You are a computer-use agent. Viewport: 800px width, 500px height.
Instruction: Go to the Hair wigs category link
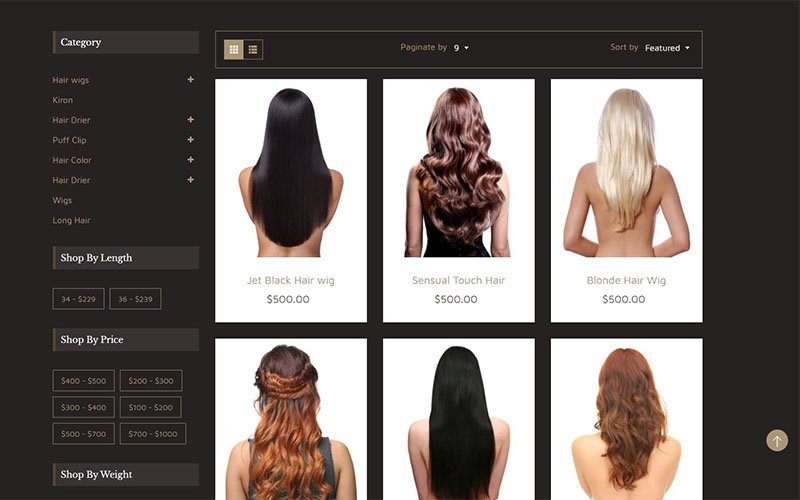(70, 80)
